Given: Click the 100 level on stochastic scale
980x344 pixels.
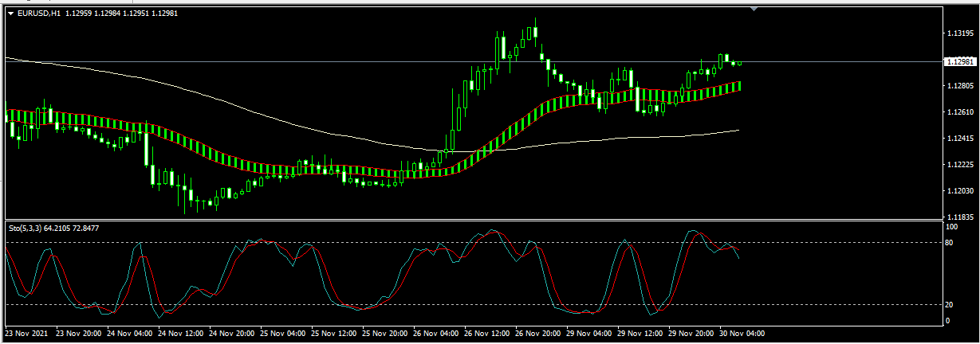Looking at the screenshot, I should point(951,227).
